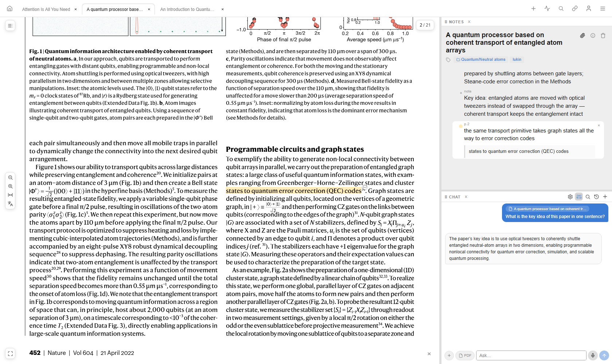Close the A quantum processor tab
Screen dimensions: 612x364
coord(149,9)
